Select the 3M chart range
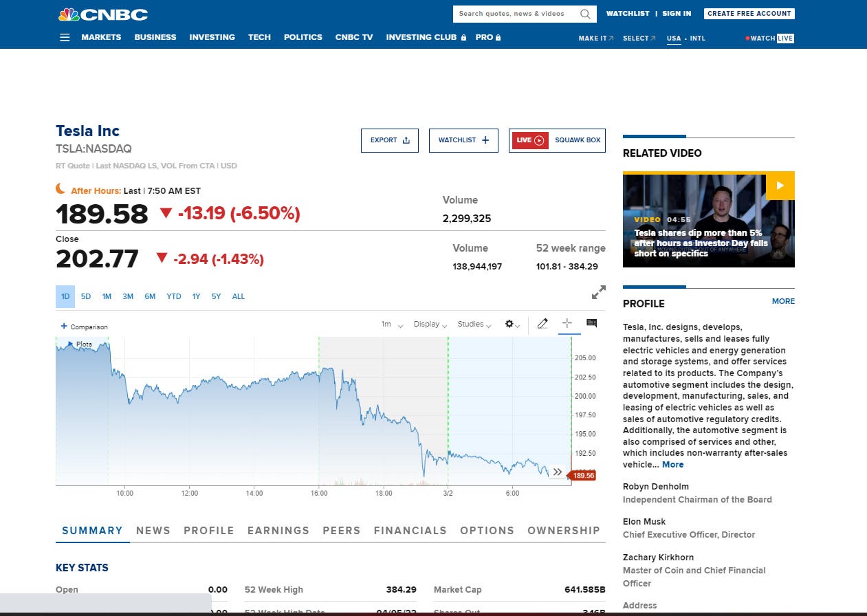 coord(128,297)
